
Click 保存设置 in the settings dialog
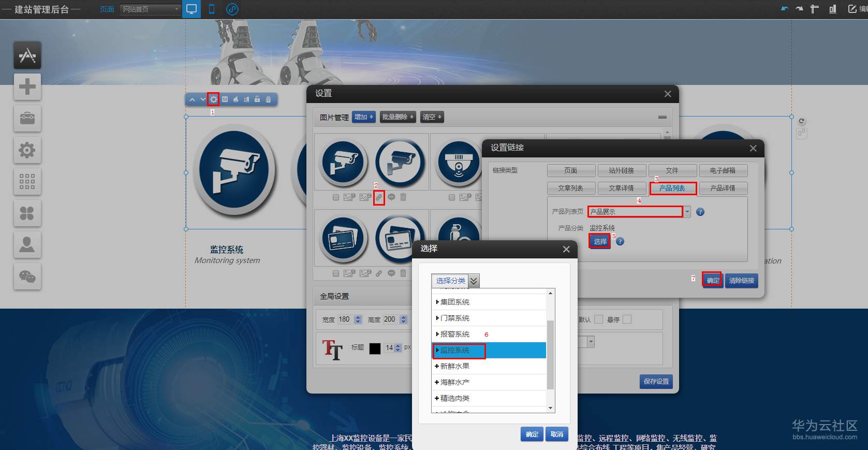pyautogui.click(x=656, y=382)
